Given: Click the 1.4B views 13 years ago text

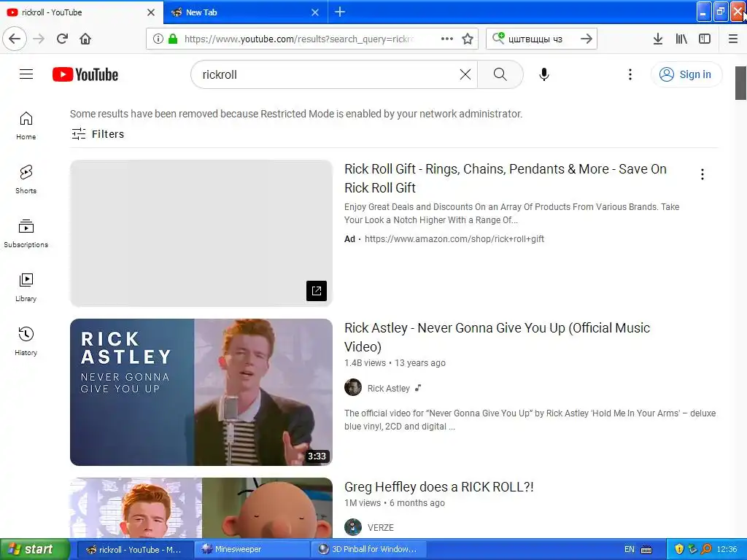Looking at the screenshot, I should point(395,363).
